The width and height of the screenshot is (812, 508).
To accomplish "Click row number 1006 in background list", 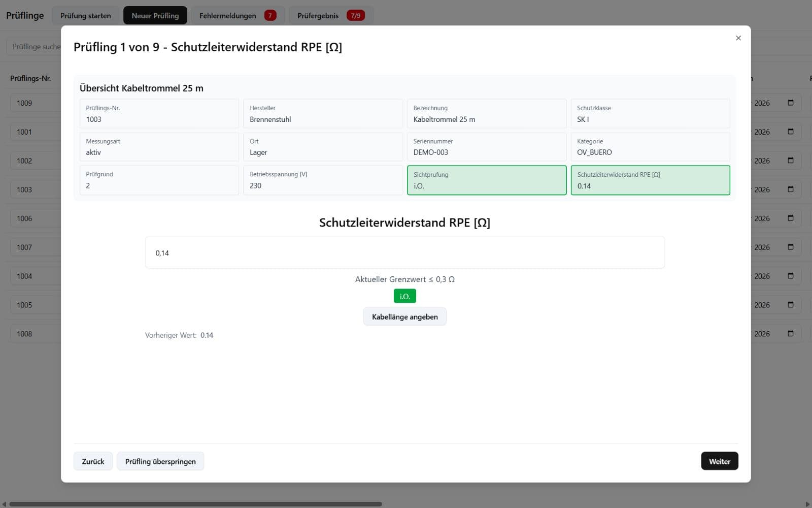I will click(24, 218).
